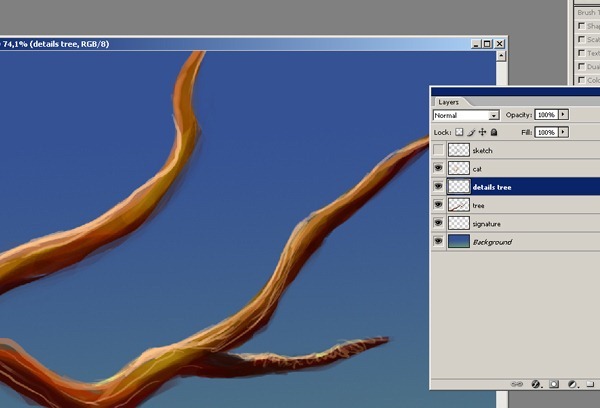Show the sketch layer
This screenshot has height=408, width=600.
point(438,150)
